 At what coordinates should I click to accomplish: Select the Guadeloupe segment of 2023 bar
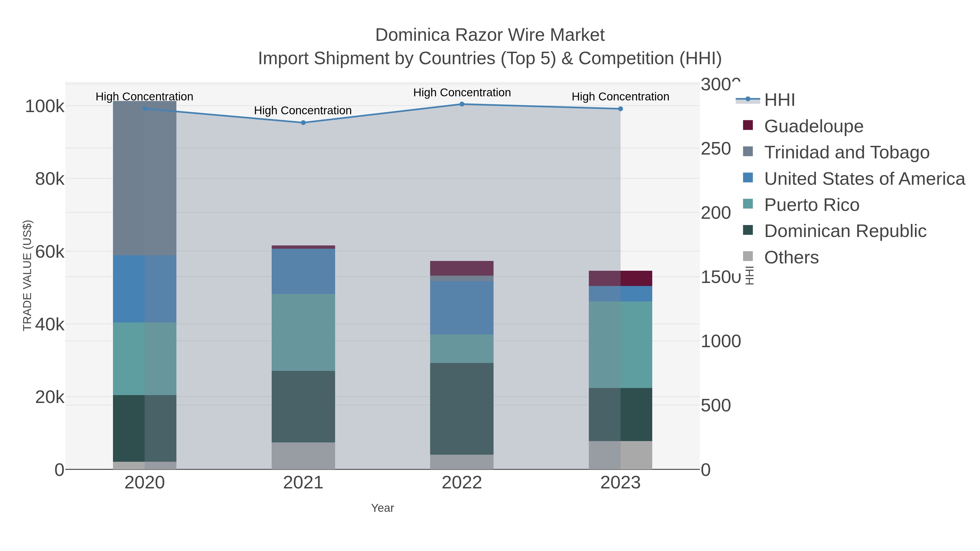[x=620, y=279]
